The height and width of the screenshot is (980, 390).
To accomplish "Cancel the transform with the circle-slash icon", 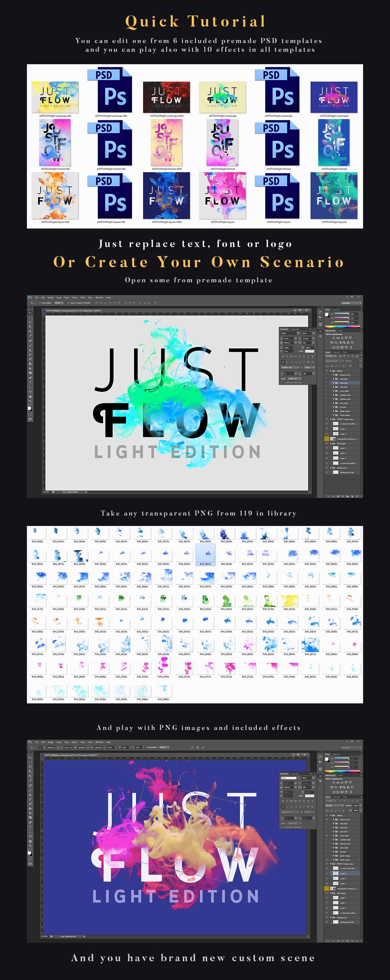I will coord(197,747).
